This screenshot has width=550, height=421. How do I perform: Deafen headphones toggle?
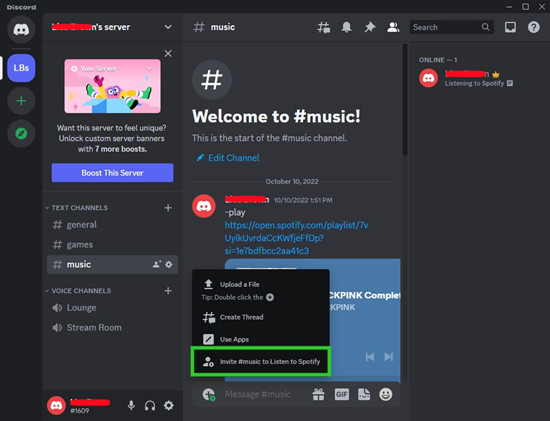[150, 406]
